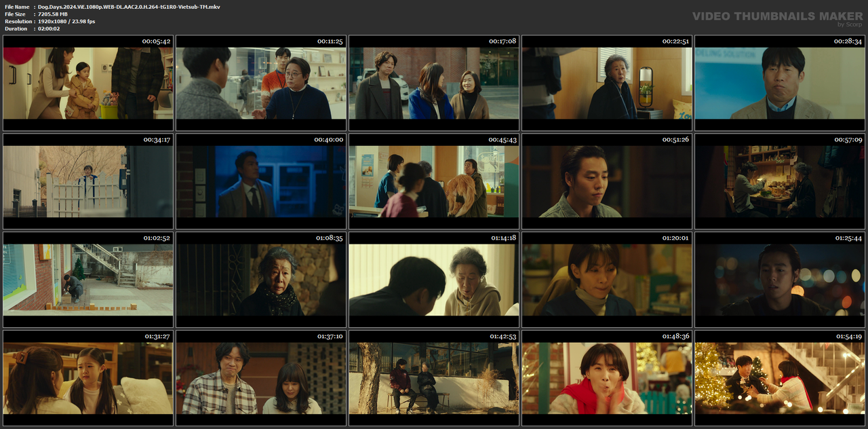Screen dimensions: 868x429
Task: Click the duration value 02:00:02
Action: point(49,29)
